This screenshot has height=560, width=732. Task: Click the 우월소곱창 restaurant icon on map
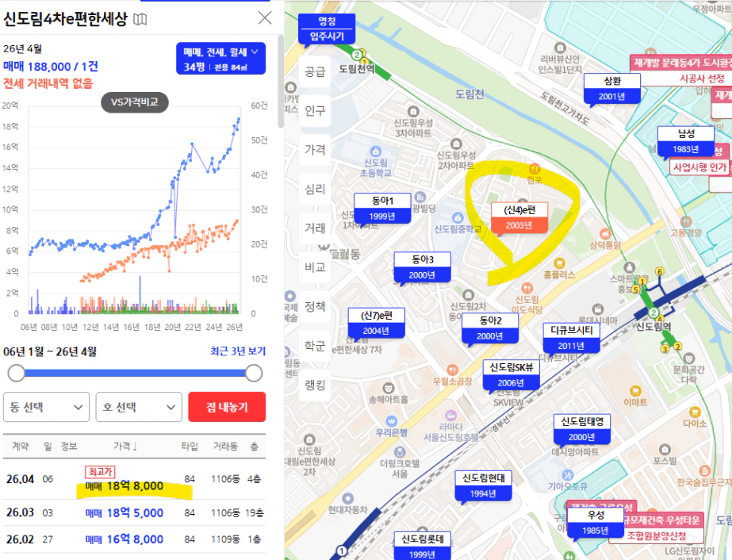(x=451, y=370)
